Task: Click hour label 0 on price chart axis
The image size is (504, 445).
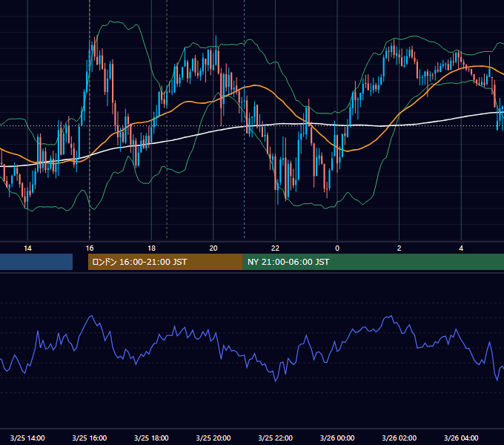Action: pos(337,248)
